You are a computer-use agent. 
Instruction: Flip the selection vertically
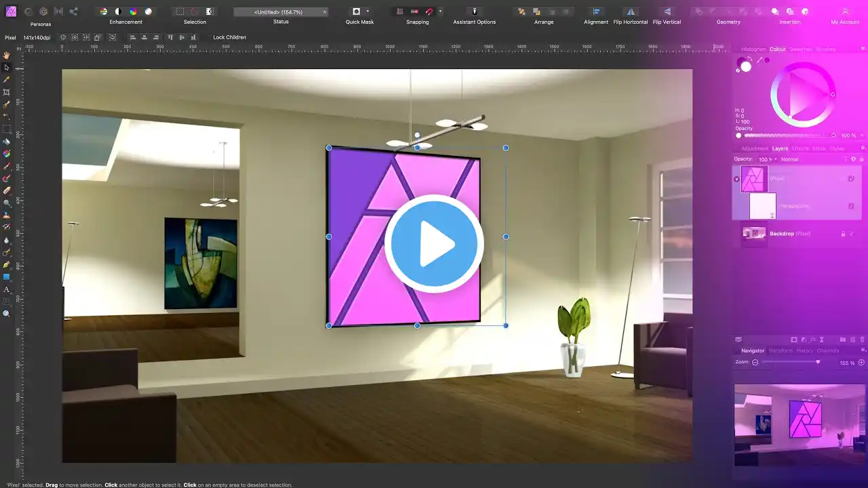667,12
